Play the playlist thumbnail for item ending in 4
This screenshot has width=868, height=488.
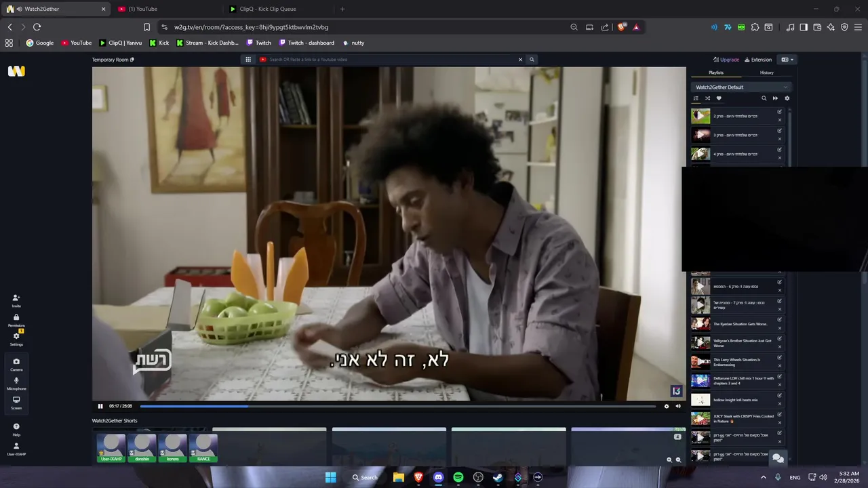[x=701, y=154]
